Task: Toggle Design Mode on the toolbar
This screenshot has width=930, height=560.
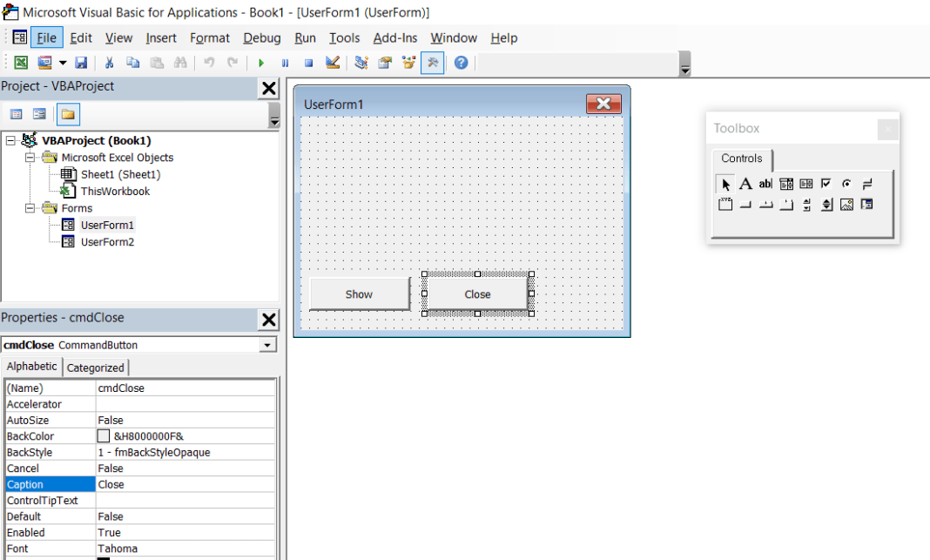Action: coord(334,62)
